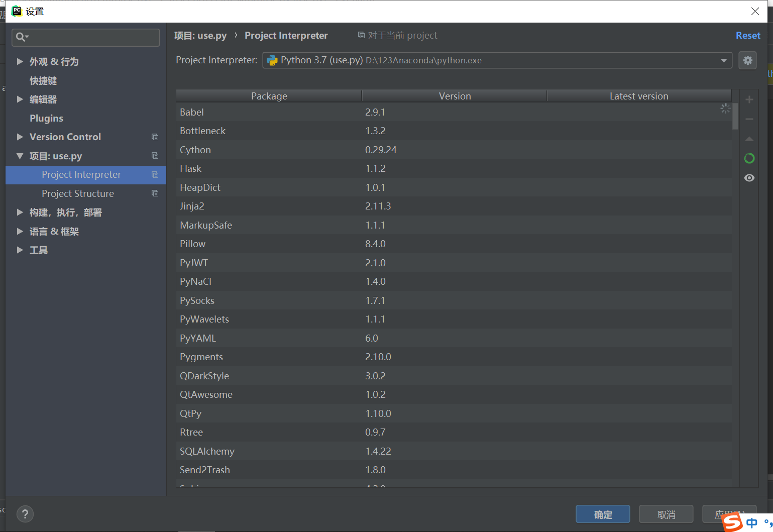Click version 1.4.22 of SQLAlchemy
Screen dimensions: 773x532
[x=378, y=451]
